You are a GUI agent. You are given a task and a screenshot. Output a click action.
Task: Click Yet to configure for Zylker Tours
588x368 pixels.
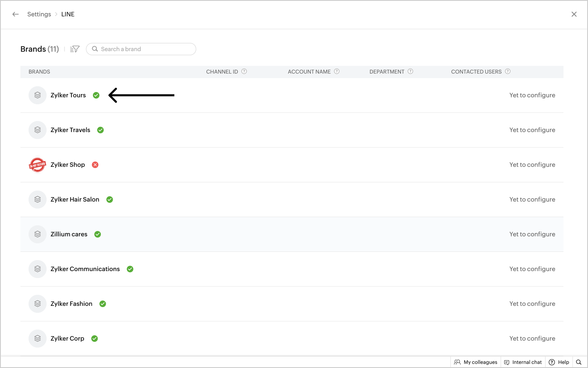coord(532,95)
